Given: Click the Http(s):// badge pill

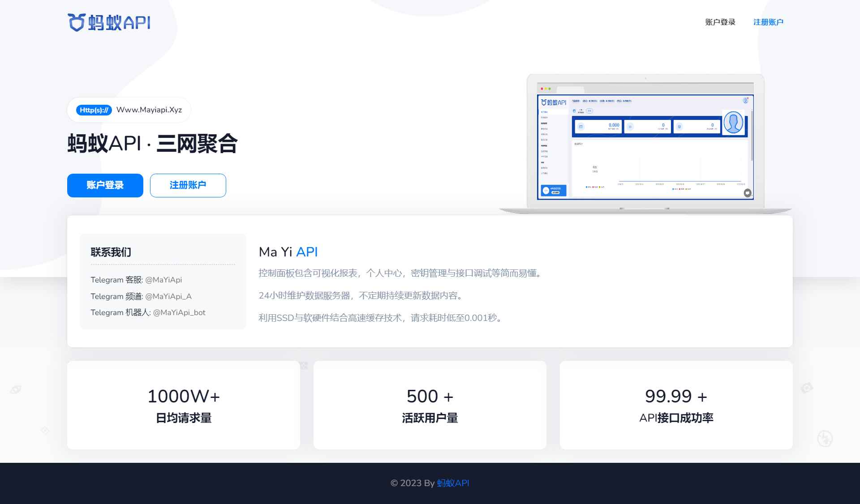Looking at the screenshot, I should coord(94,110).
